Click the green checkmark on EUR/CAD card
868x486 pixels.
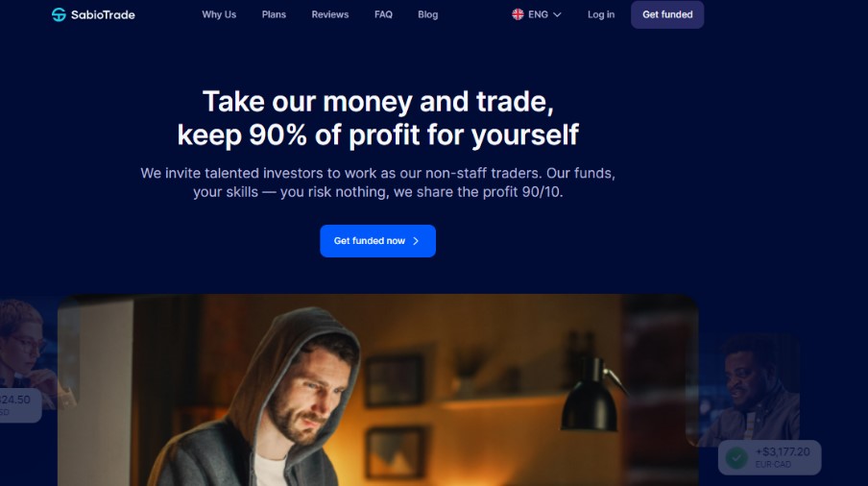tap(736, 458)
